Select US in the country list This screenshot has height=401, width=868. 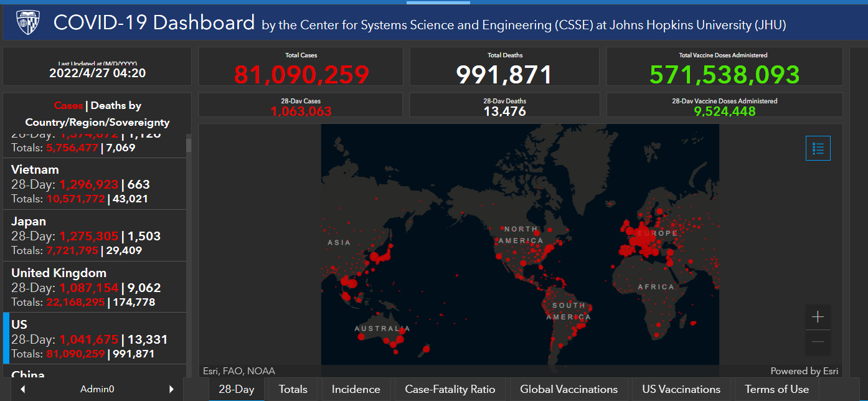click(x=95, y=339)
